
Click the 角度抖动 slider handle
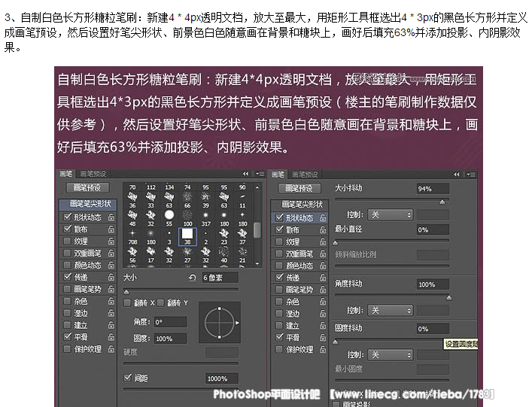[x=448, y=298]
